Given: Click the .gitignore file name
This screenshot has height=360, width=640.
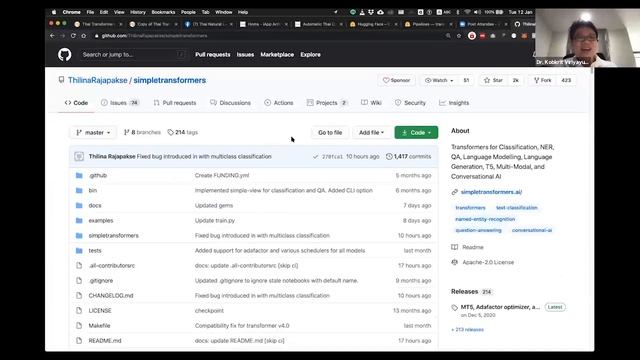Looking at the screenshot, I should (101, 281).
